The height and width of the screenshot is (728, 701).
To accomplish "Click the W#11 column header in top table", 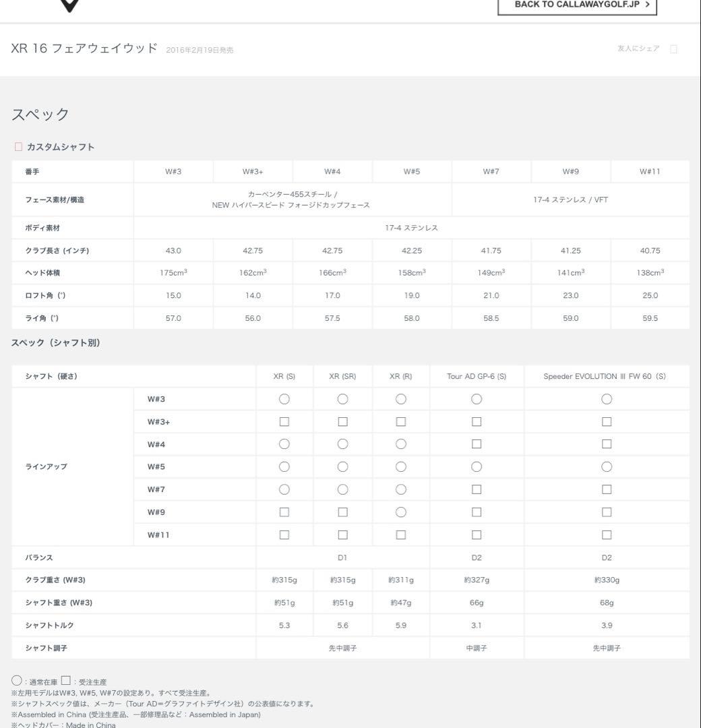I will click(650, 172).
